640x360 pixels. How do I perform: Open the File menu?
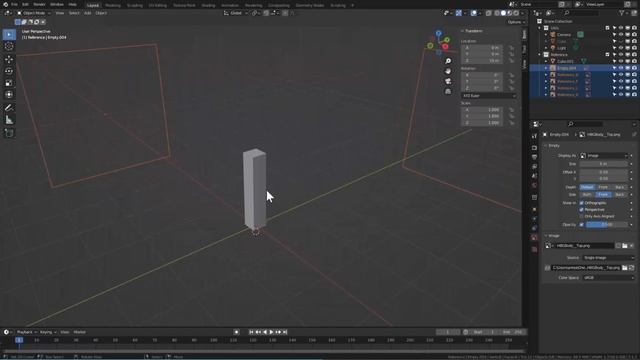(x=14, y=4)
